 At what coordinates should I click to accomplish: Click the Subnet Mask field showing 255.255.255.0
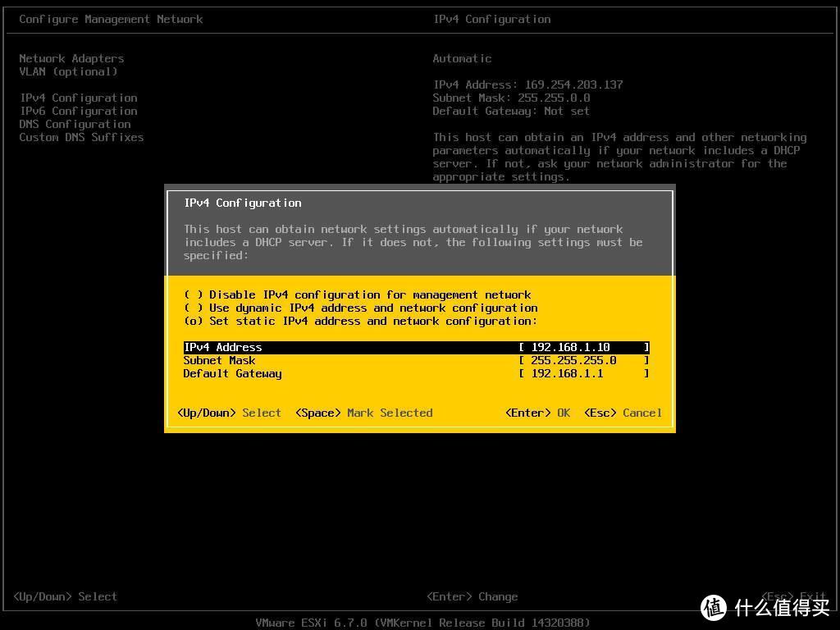tap(582, 360)
